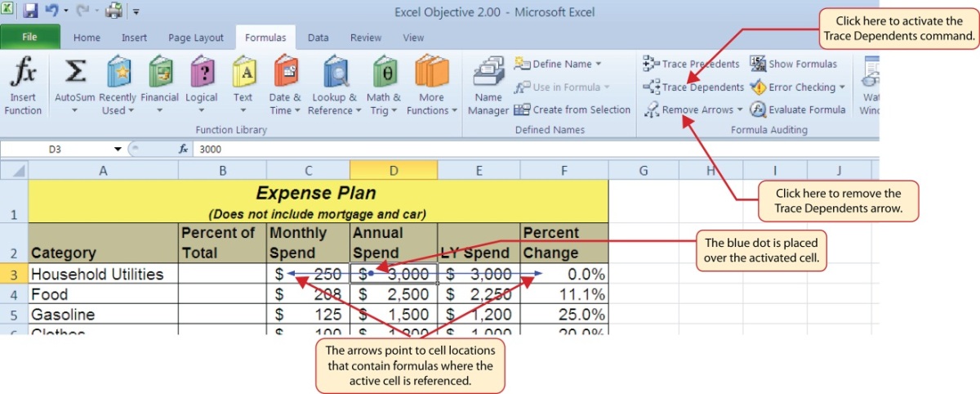
Task: Open the Text functions book
Action: pyautogui.click(x=243, y=72)
